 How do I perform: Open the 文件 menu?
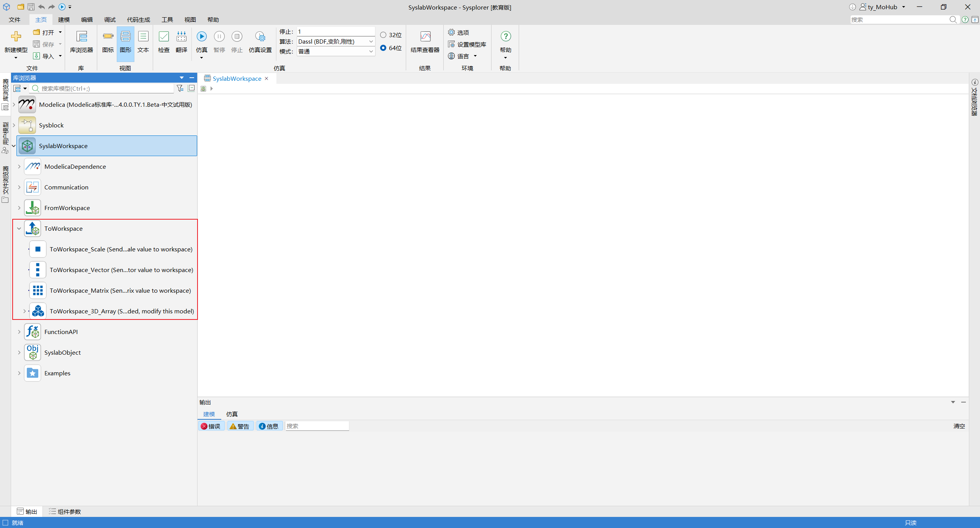(15, 20)
